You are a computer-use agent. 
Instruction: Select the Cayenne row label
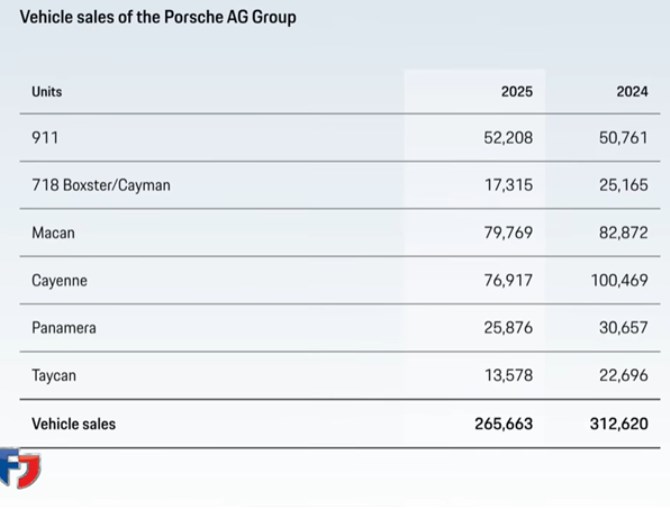point(59,281)
